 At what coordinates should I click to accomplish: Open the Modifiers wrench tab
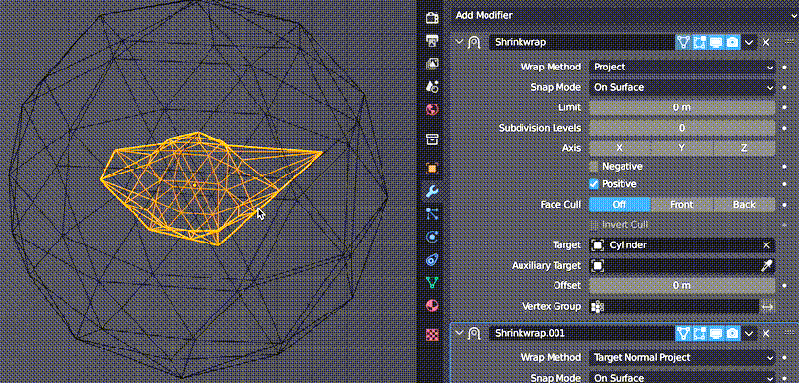click(432, 192)
